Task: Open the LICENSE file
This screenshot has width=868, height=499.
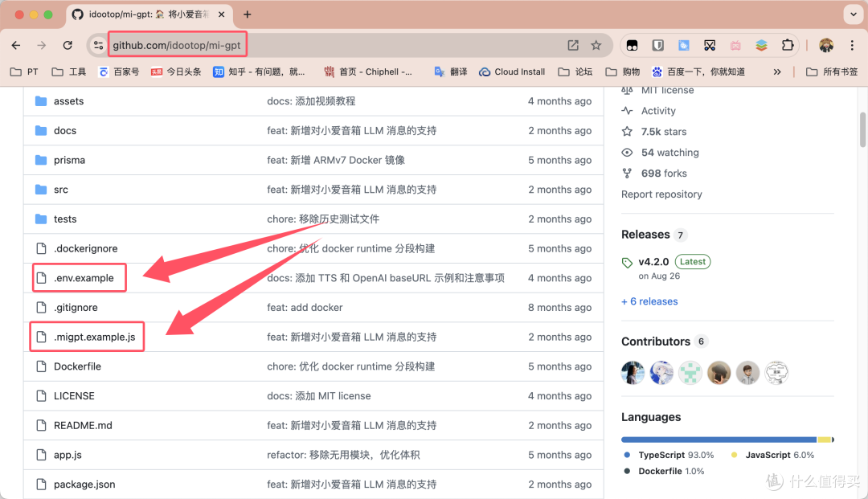Action: (x=74, y=396)
